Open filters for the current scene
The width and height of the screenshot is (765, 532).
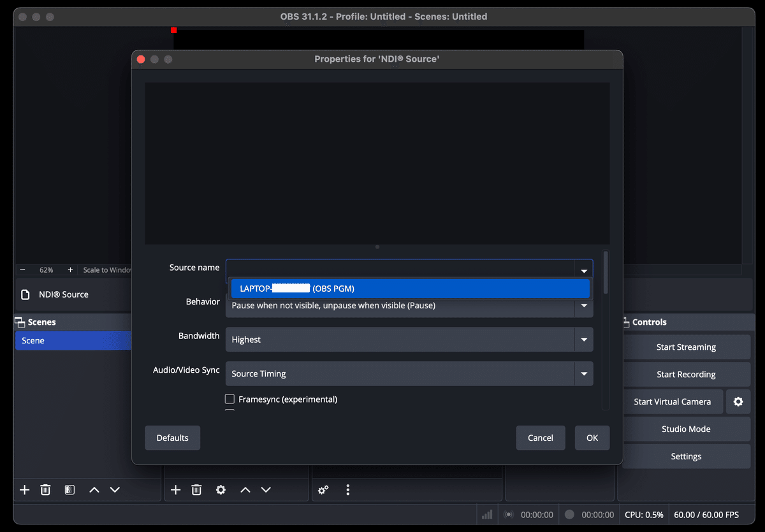pos(69,490)
